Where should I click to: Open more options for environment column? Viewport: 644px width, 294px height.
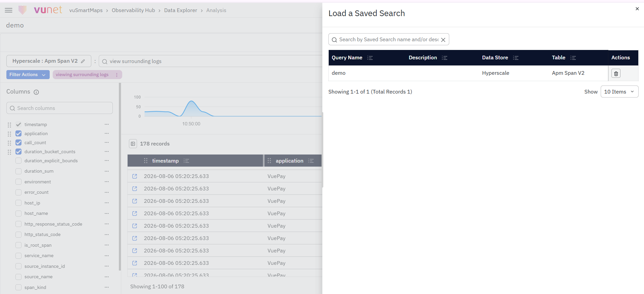106,182
